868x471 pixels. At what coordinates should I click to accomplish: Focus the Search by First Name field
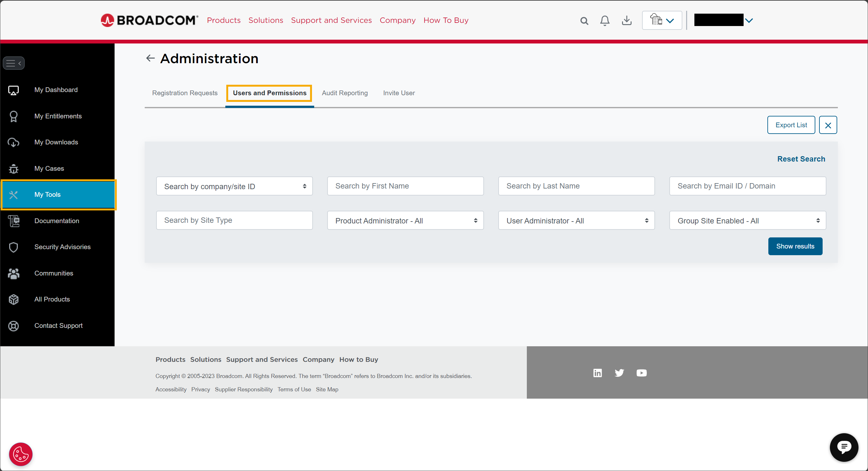[x=405, y=186]
